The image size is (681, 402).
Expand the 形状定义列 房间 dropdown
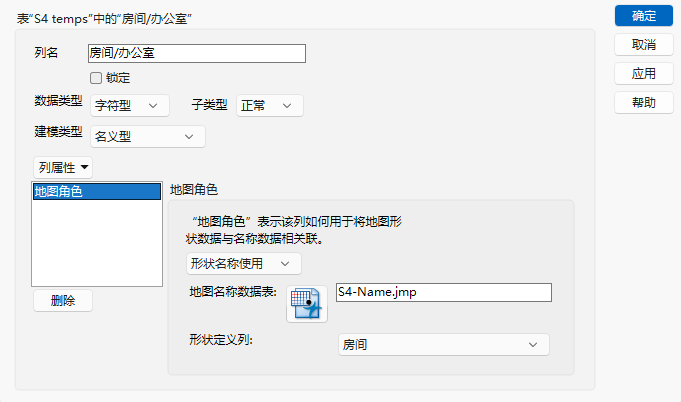444,345
